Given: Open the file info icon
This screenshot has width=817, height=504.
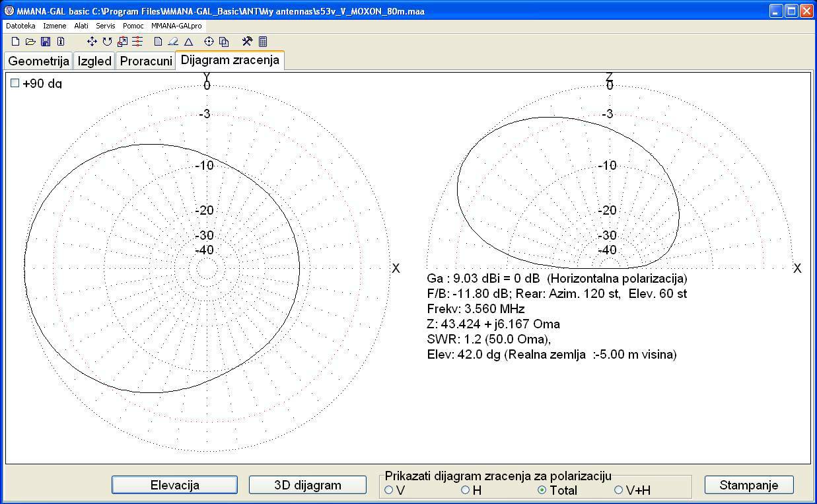Looking at the screenshot, I should pos(61,42).
